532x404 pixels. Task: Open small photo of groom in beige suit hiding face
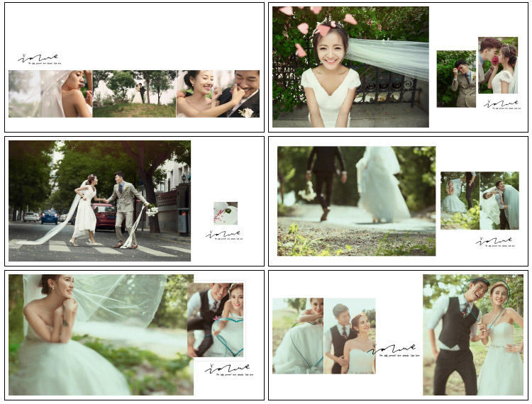tap(456, 79)
